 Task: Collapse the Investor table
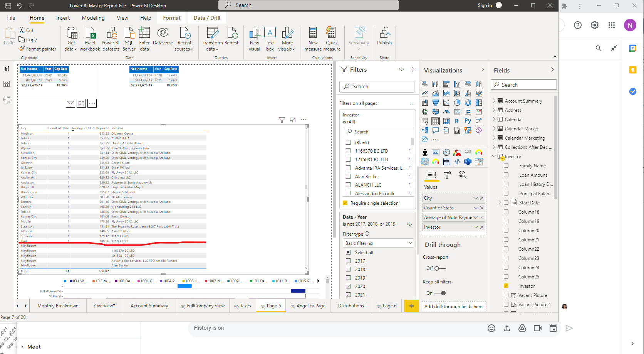494,156
